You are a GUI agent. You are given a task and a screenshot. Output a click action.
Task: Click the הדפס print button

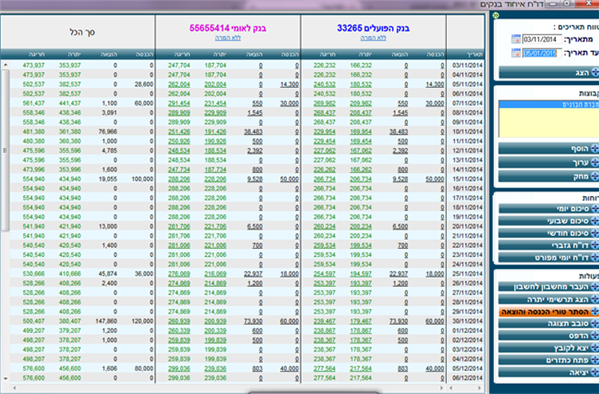tap(549, 336)
